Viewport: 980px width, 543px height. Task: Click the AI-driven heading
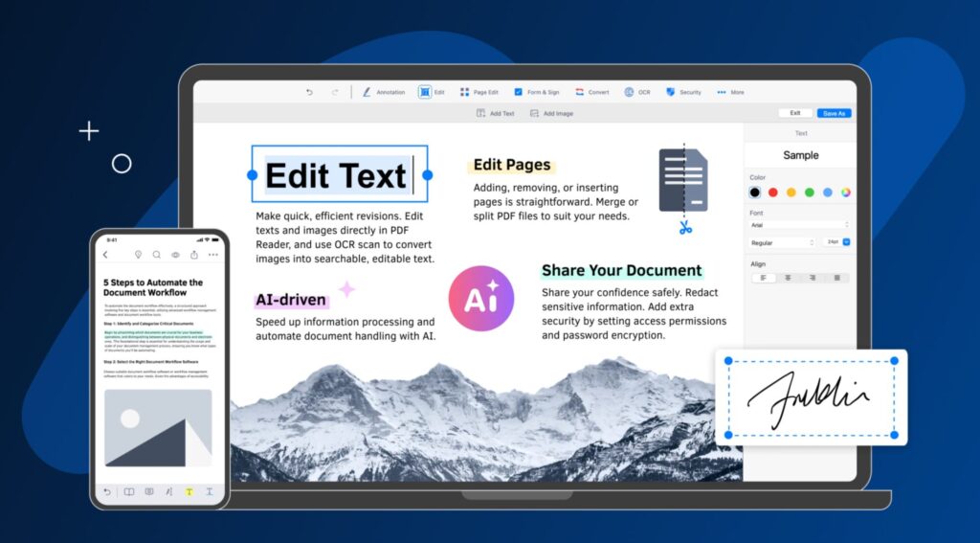pyautogui.click(x=291, y=301)
